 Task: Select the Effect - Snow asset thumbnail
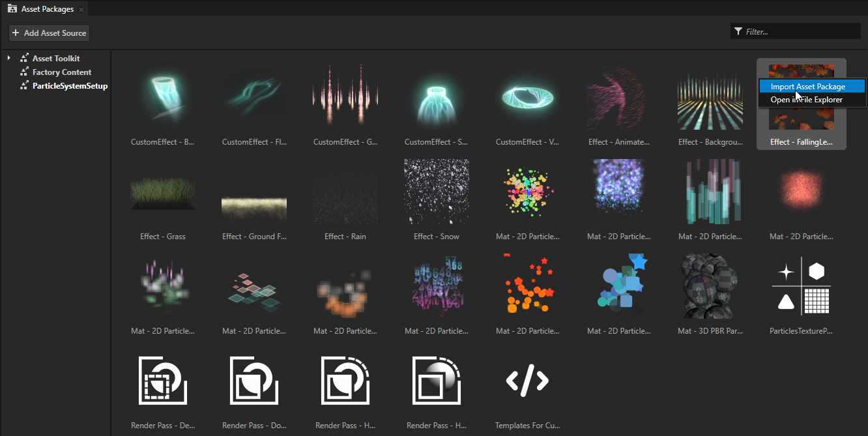436,191
